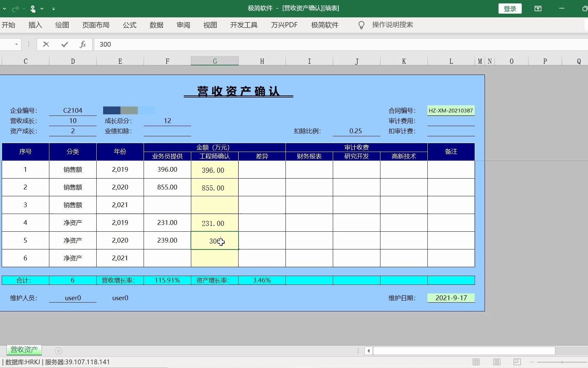Select column L header
588x368 pixels.
[451, 61]
